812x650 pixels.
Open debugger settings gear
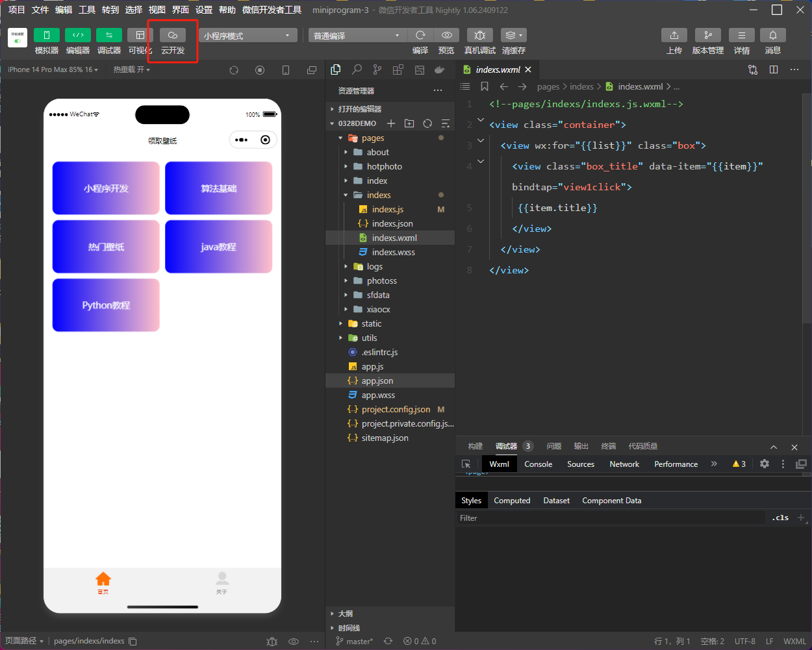pyautogui.click(x=765, y=464)
